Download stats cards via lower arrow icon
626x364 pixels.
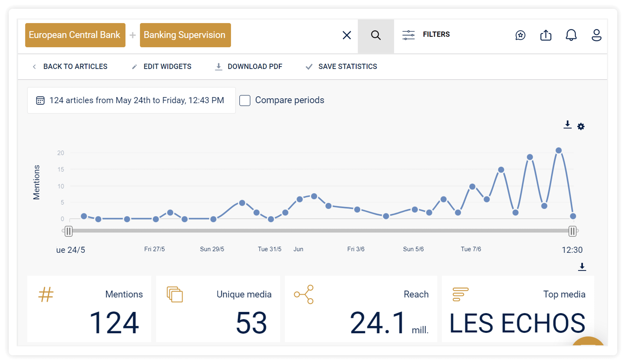(582, 267)
